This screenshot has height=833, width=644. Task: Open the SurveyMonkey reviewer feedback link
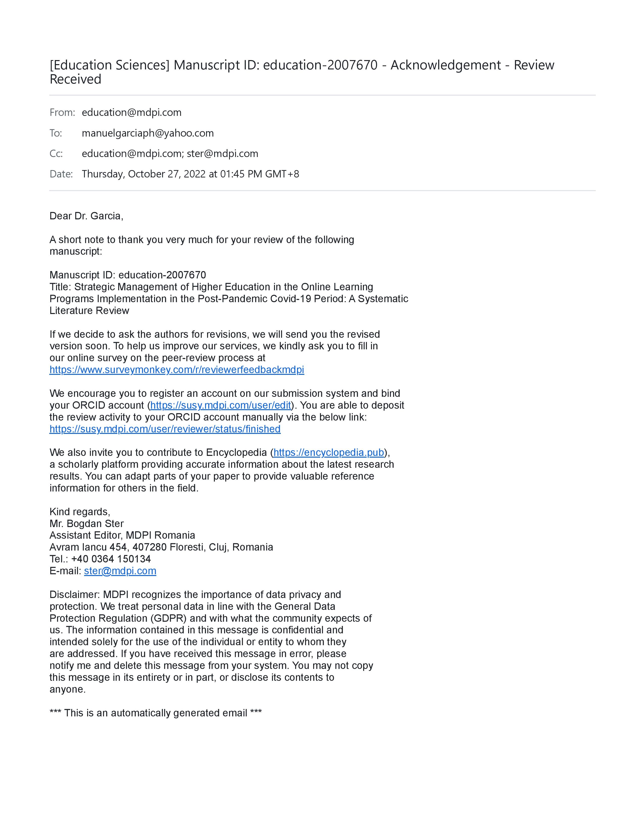point(177,370)
